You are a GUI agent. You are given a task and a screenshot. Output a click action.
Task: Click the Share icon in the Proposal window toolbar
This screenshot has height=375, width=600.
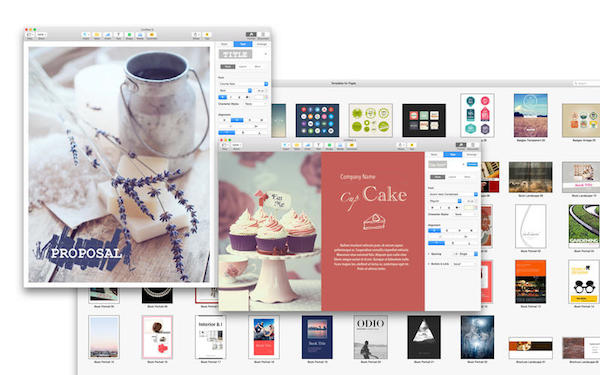(x=196, y=35)
